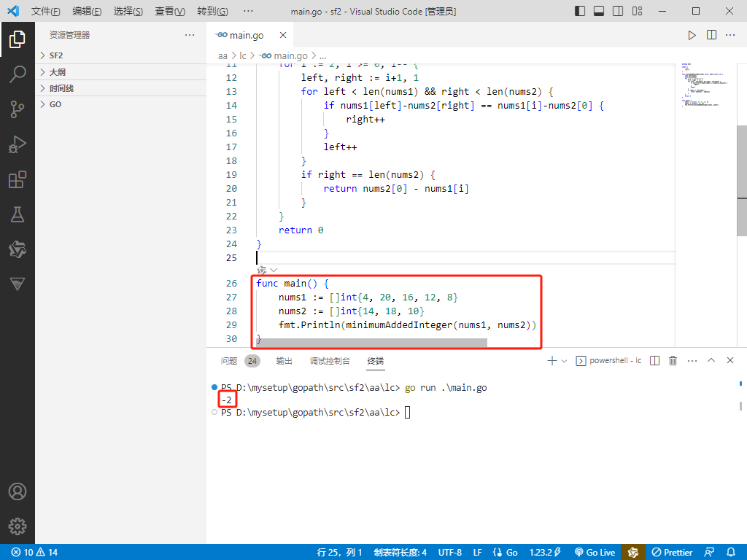Open editor More Actions ellipsis
Viewport: 747px width, 560px height.
(x=730, y=35)
